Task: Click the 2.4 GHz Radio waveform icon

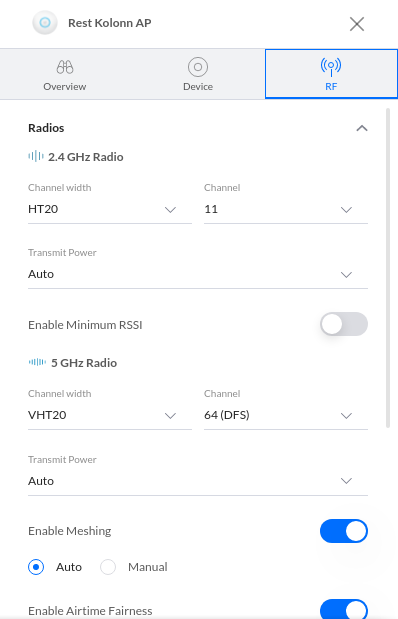Action: (36, 156)
